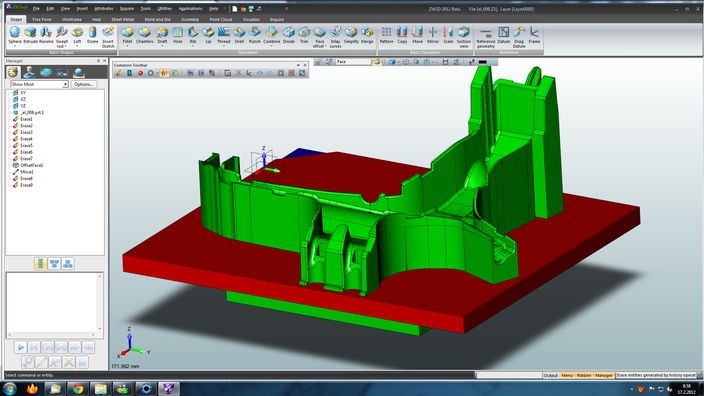704x396 pixels.
Task: Pick the light blue color swatch
Action: tap(493, 62)
